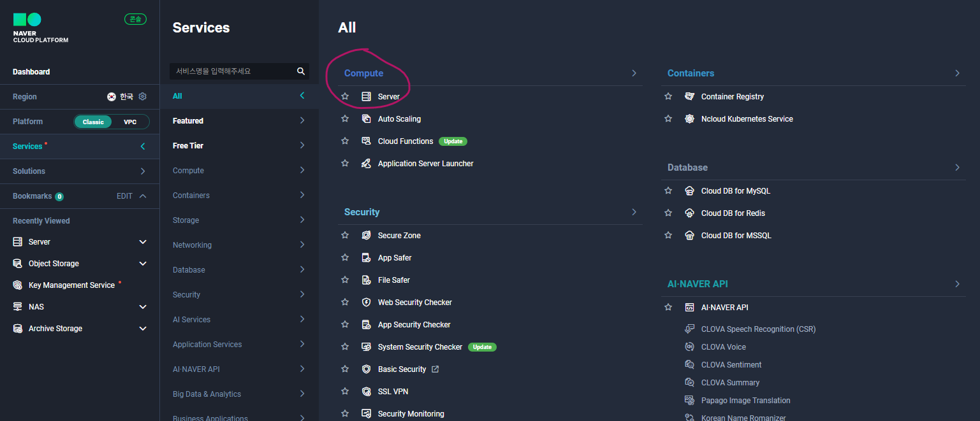
Task: Open the Server service link
Action: (x=389, y=97)
